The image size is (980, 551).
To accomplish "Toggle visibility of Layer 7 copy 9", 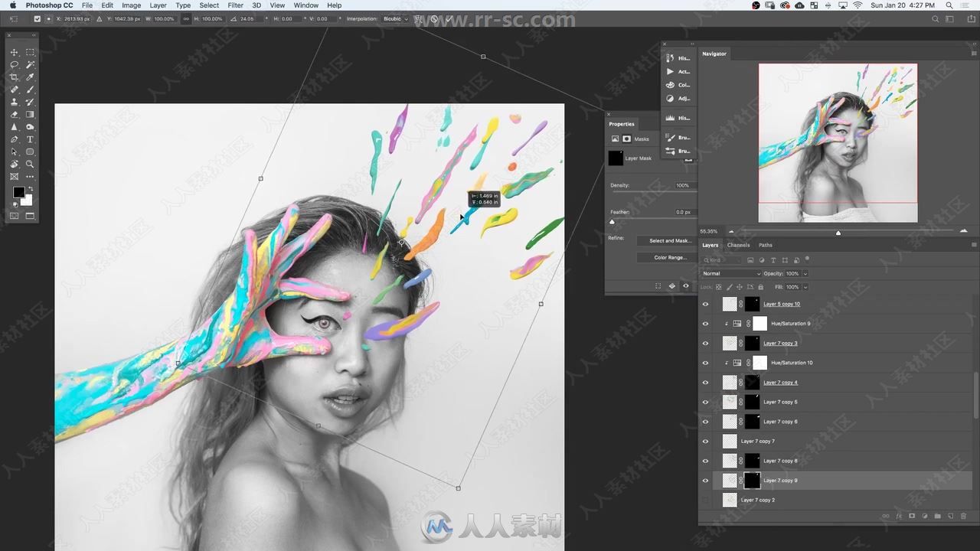I will click(705, 481).
